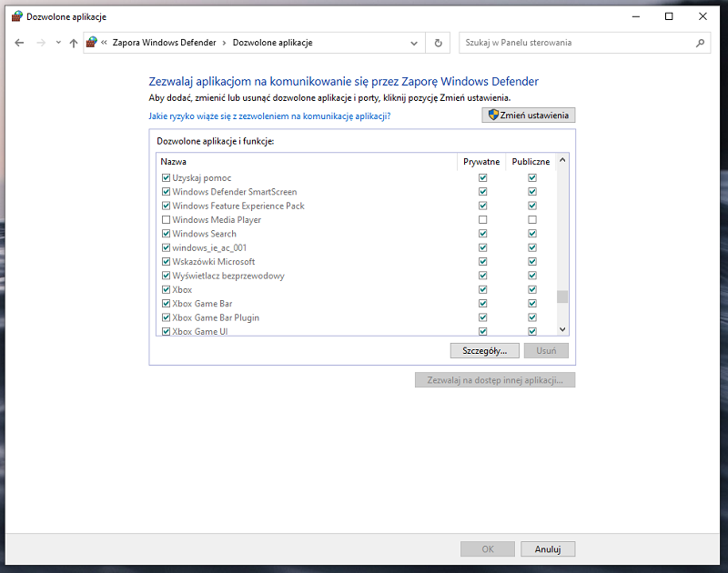
Task: Click the Dozwolone aplikacje breadcrumb
Action: coord(272,43)
